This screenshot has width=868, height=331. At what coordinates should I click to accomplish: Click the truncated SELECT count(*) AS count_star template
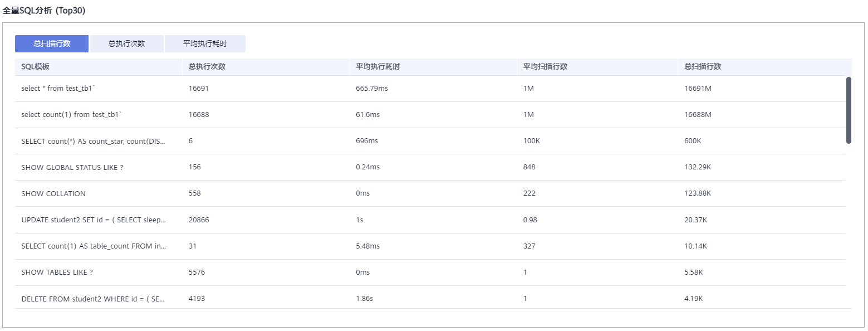tap(93, 141)
